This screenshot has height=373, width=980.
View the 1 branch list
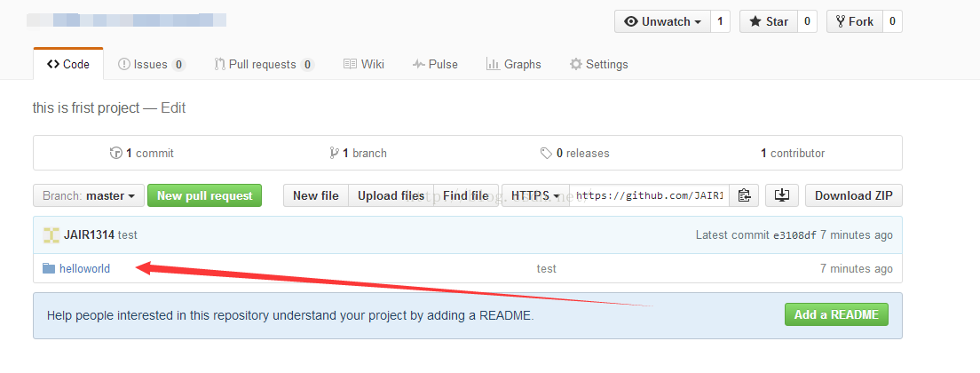click(358, 153)
